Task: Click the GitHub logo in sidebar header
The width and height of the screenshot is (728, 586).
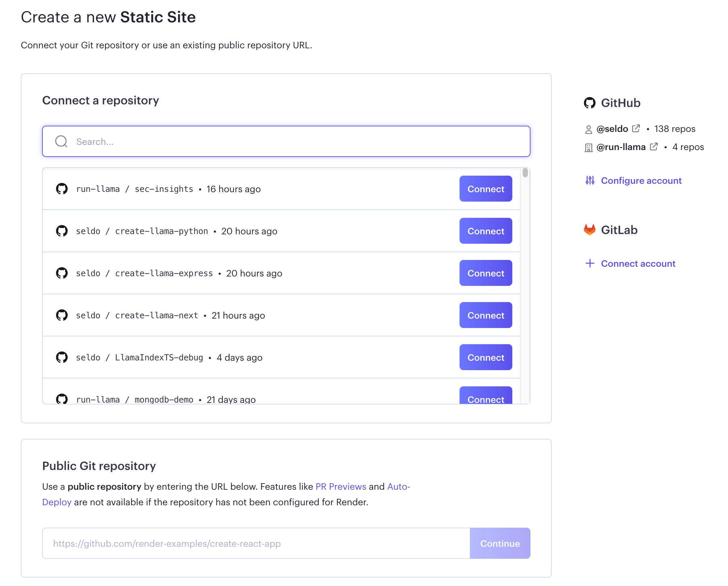Action: coord(590,103)
